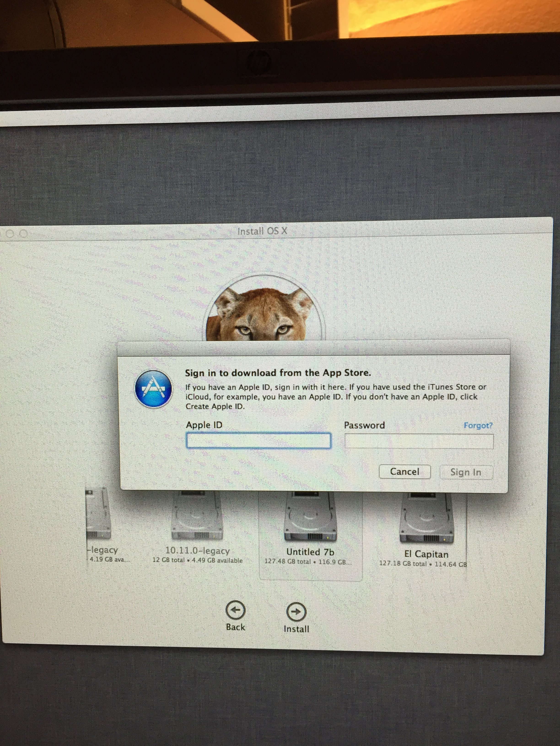The height and width of the screenshot is (746, 560).
Task: Select the partially visible legacy disk icon
Action: click(x=98, y=514)
